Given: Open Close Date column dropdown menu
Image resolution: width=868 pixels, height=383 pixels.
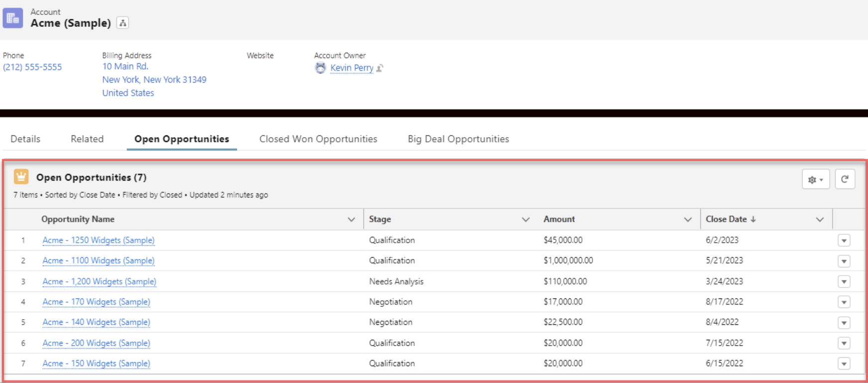Looking at the screenshot, I should tap(820, 219).
